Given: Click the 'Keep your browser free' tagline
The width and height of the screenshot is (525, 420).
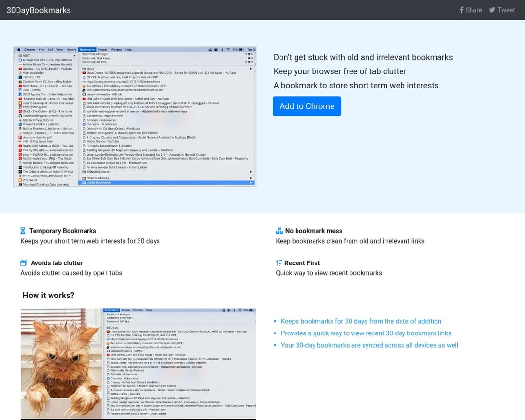Looking at the screenshot, I should [x=340, y=71].
